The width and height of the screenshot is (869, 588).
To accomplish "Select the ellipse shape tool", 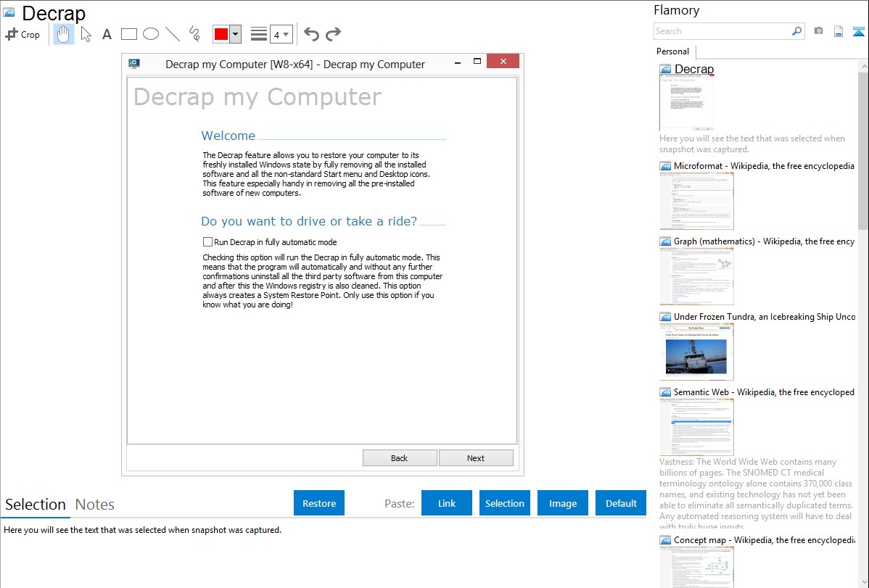I will (x=151, y=34).
